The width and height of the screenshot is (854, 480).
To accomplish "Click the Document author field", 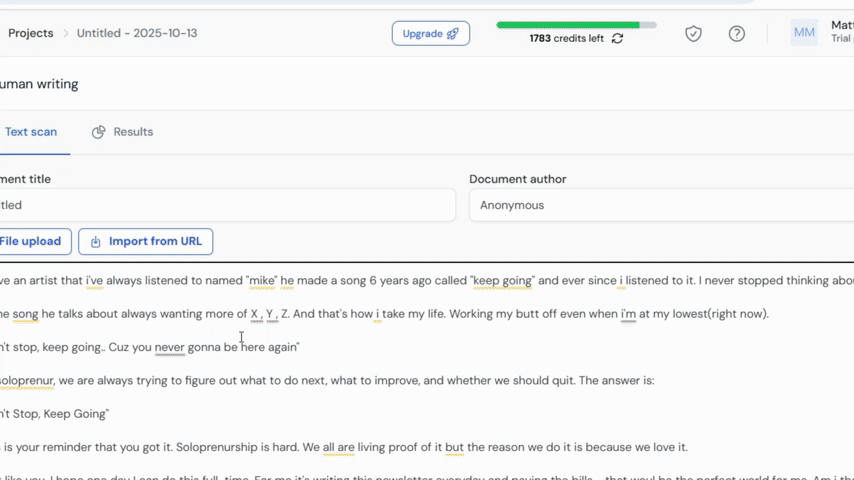I will 661,205.
